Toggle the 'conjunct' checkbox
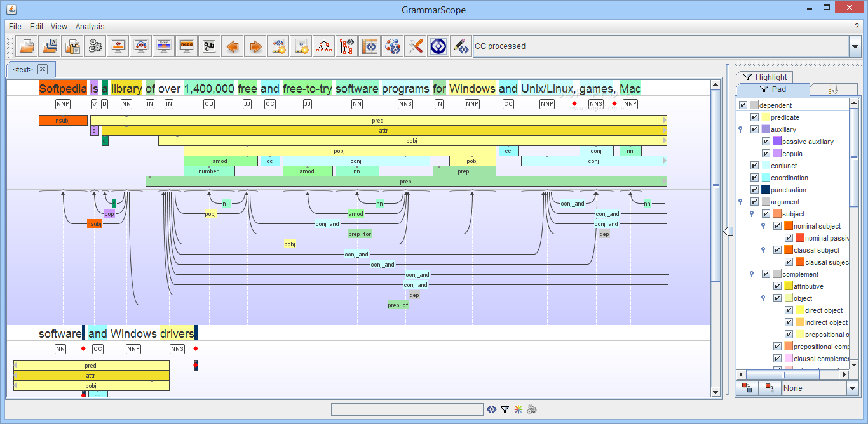Screen dimensions: 868x424 pyautogui.click(x=754, y=166)
